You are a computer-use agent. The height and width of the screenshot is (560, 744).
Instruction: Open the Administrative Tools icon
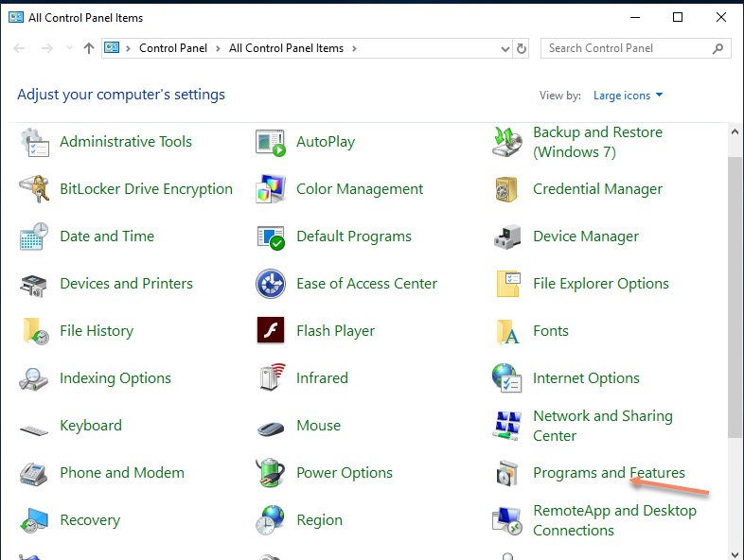[x=34, y=142]
